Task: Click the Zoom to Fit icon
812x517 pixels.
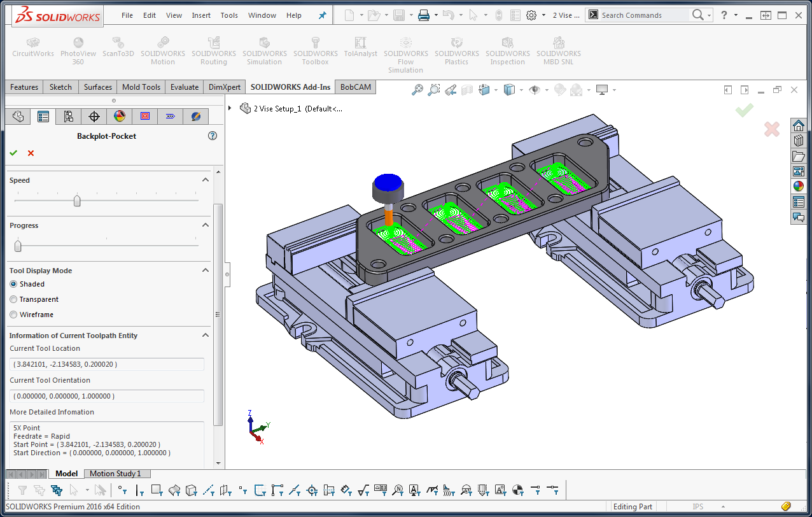Action: (417, 90)
